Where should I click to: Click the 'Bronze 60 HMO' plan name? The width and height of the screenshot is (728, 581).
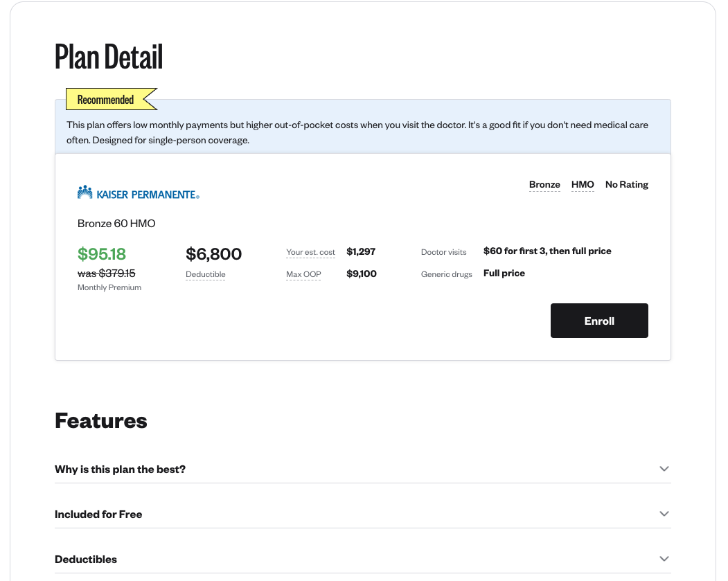tap(116, 223)
